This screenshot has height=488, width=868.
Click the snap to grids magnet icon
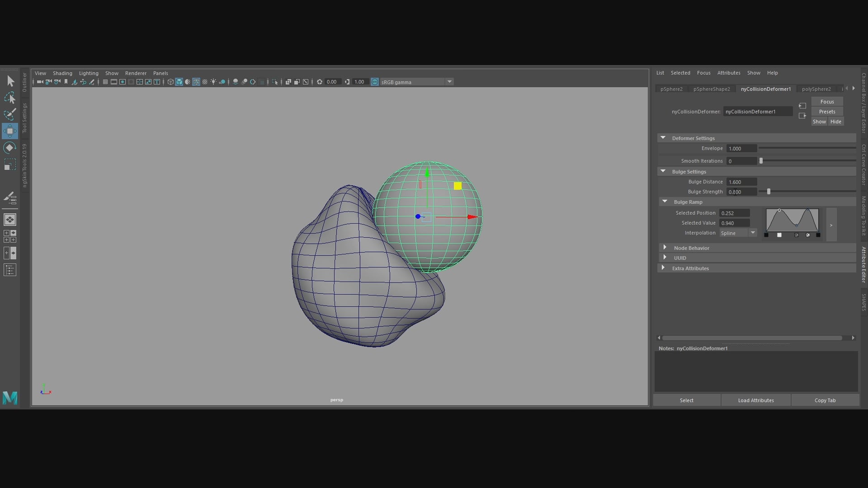(105, 82)
